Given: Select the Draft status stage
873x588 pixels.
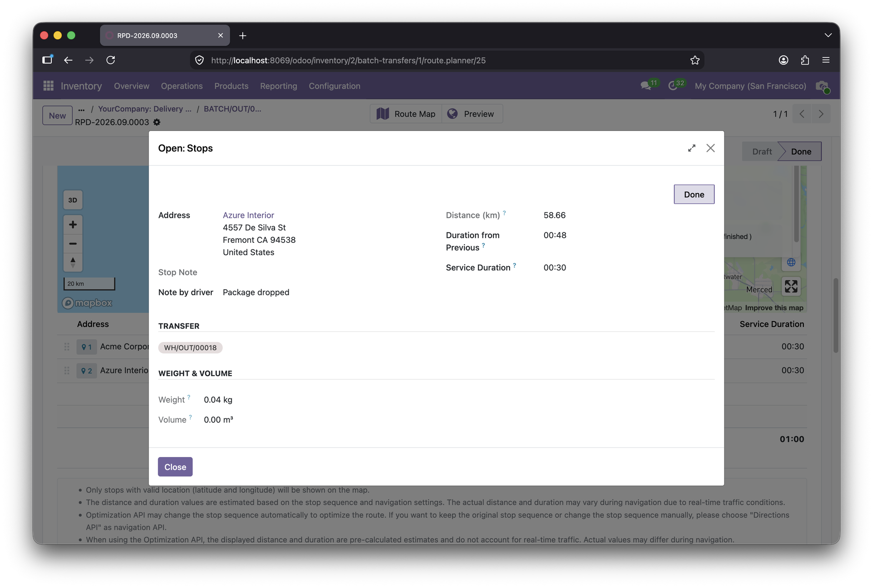Looking at the screenshot, I should 762,152.
